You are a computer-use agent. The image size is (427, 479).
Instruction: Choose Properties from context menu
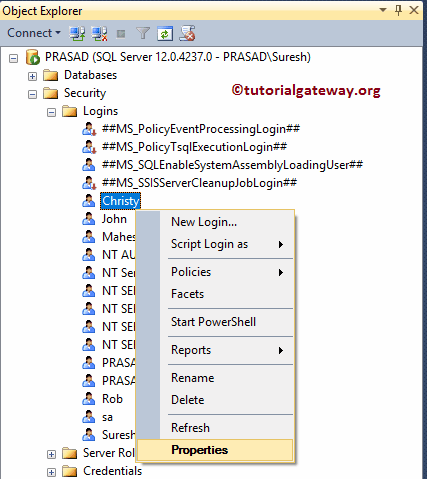click(x=215, y=450)
